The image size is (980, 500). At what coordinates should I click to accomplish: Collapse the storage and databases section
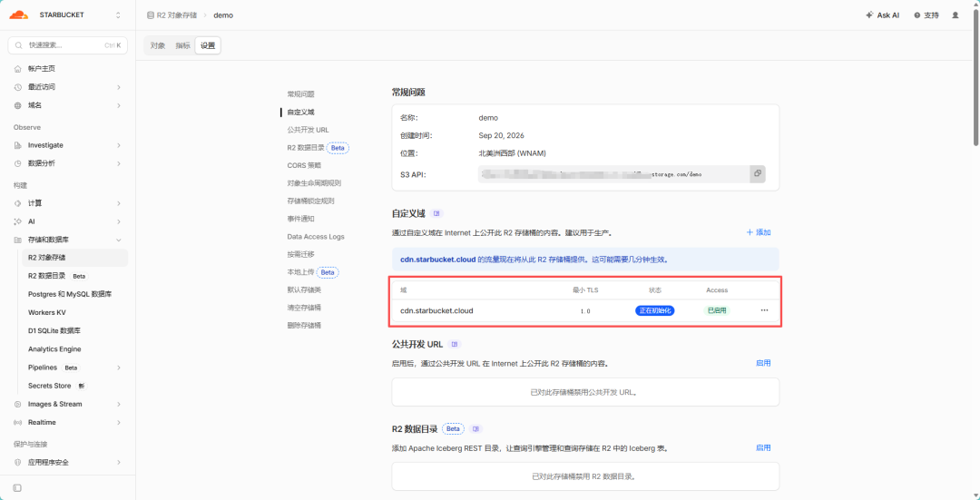pos(118,240)
